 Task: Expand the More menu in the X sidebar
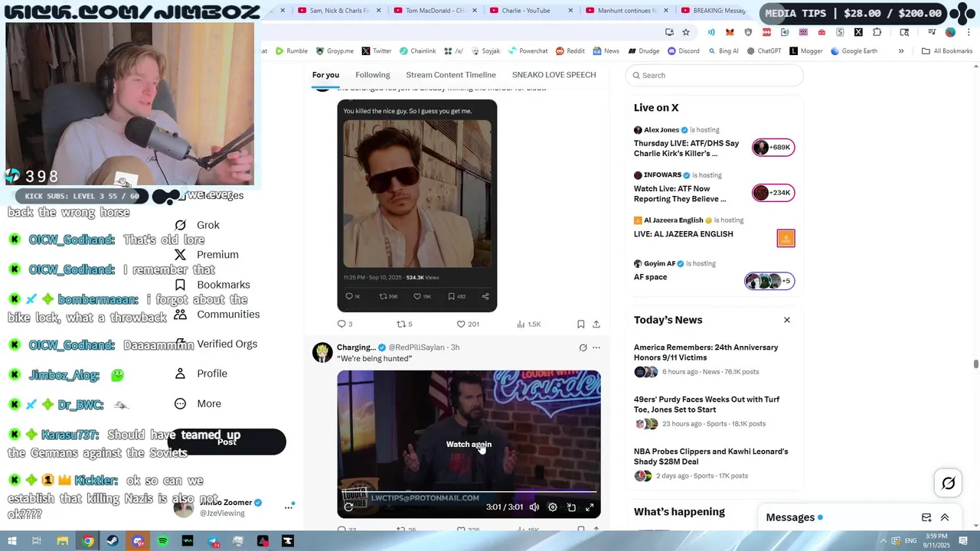point(198,403)
